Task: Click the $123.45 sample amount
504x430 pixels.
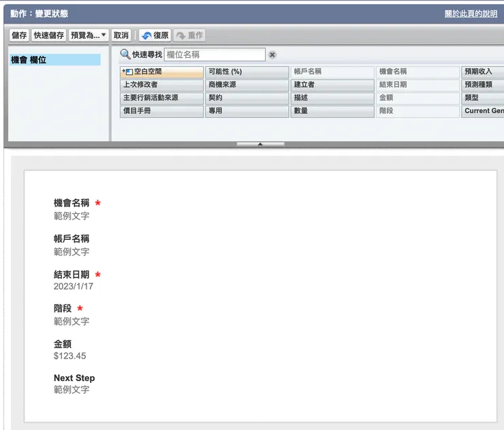Action: coord(69,356)
